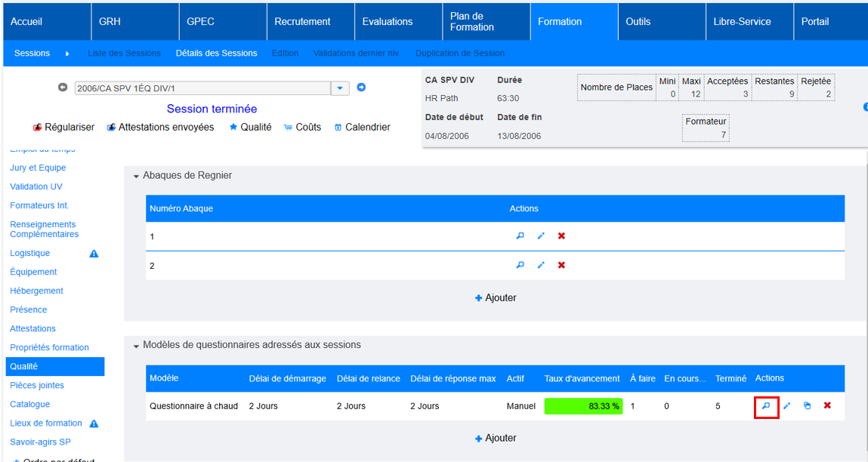View details of Abaque number 1
This screenshot has height=462, width=868.
pyautogui.click(x=520, y=236)
